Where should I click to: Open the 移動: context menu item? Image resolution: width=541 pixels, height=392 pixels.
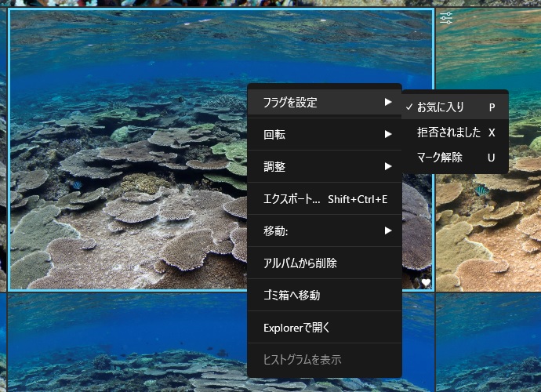click(x=325, y=230)
